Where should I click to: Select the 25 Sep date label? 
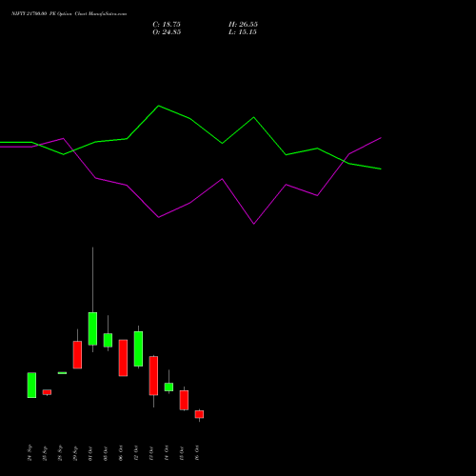tap(45, 453)
